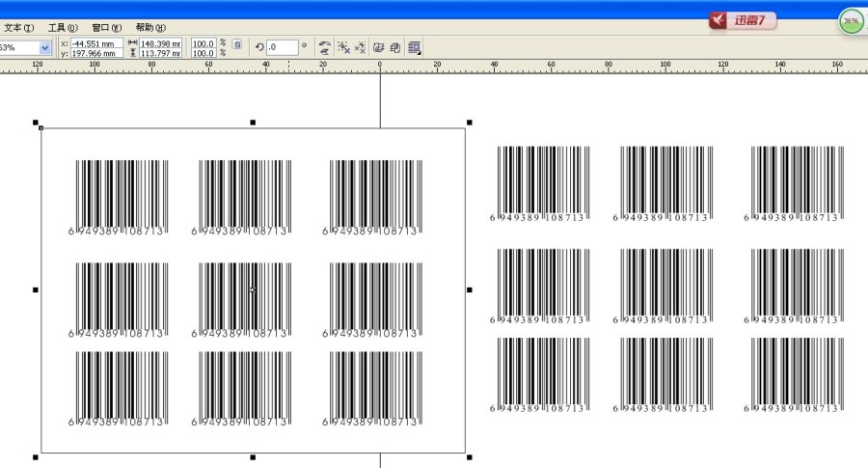This screenshot has width=868, height=468.
Task: Select bottom-middle barcode outside the page
Action: click(x=664, y=375)
